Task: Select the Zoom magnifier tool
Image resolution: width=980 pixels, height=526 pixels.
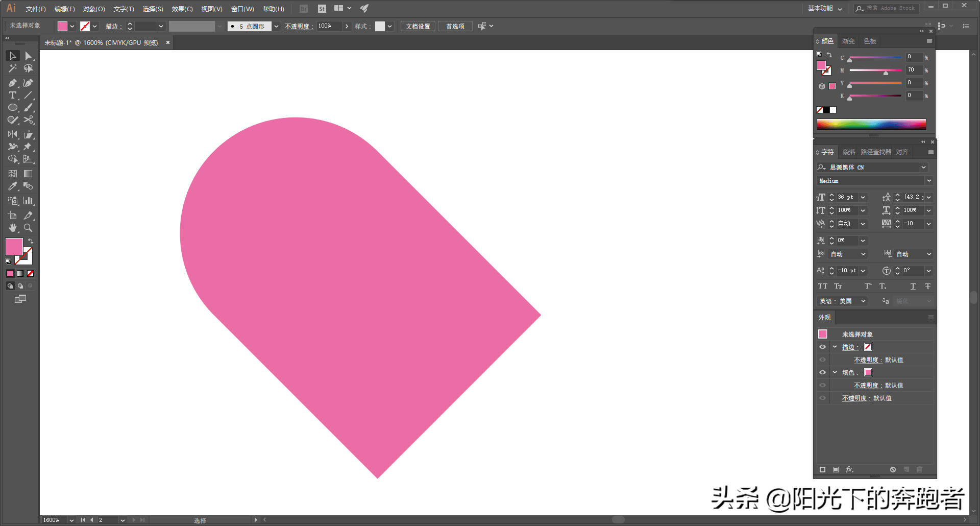Action: 29,228
